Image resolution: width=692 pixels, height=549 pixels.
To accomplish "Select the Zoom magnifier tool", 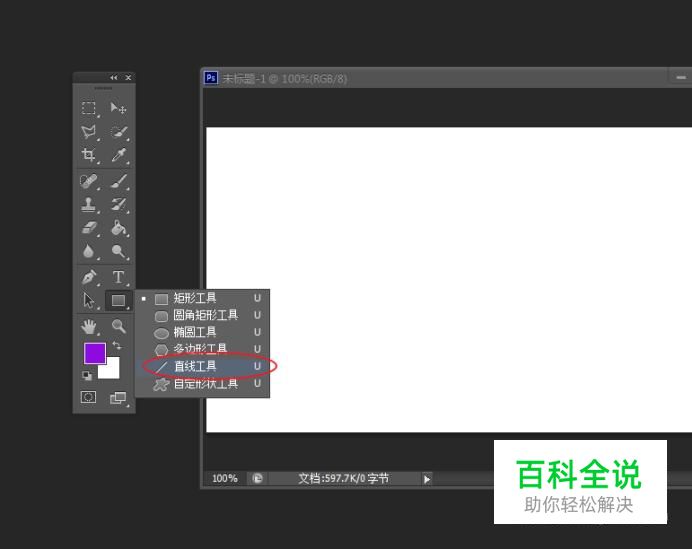I will [x=118, y=327].
